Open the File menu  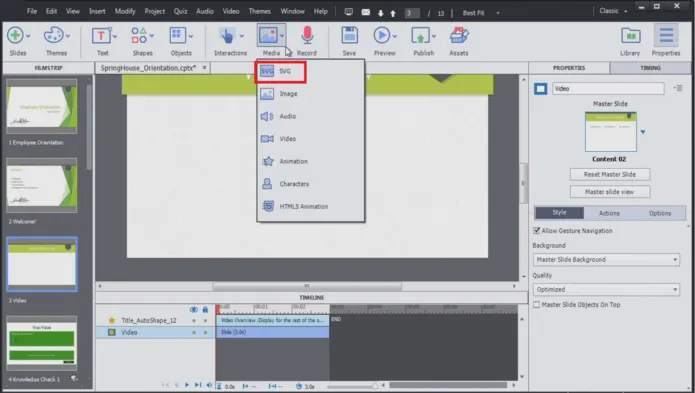[32, 12]
